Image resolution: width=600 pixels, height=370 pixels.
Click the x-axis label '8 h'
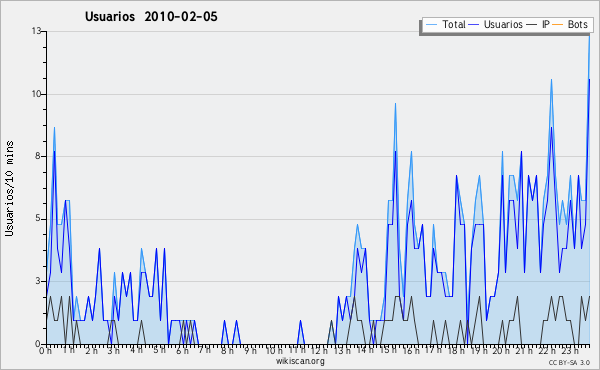coord(227,350)
